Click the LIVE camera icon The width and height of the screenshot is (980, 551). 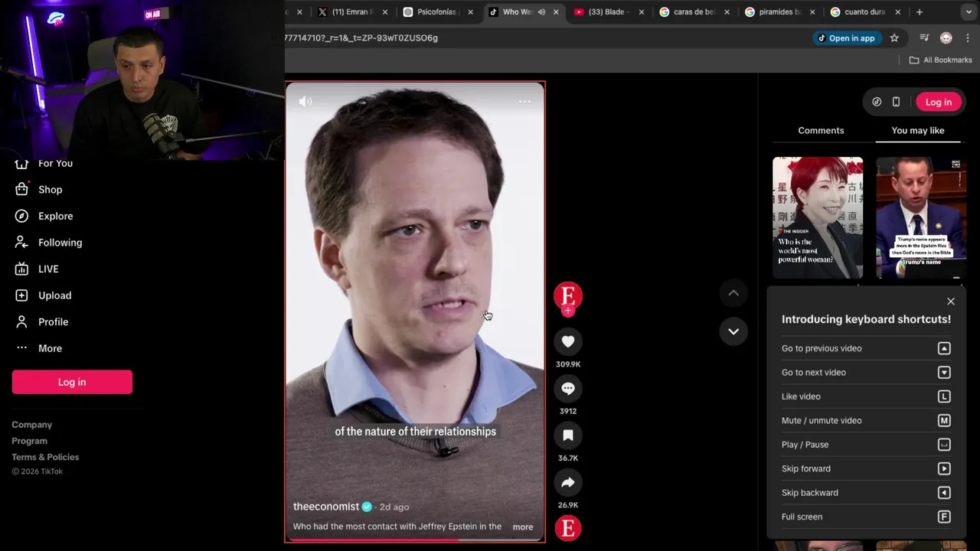pyautogui.click(x=22, y=269)
